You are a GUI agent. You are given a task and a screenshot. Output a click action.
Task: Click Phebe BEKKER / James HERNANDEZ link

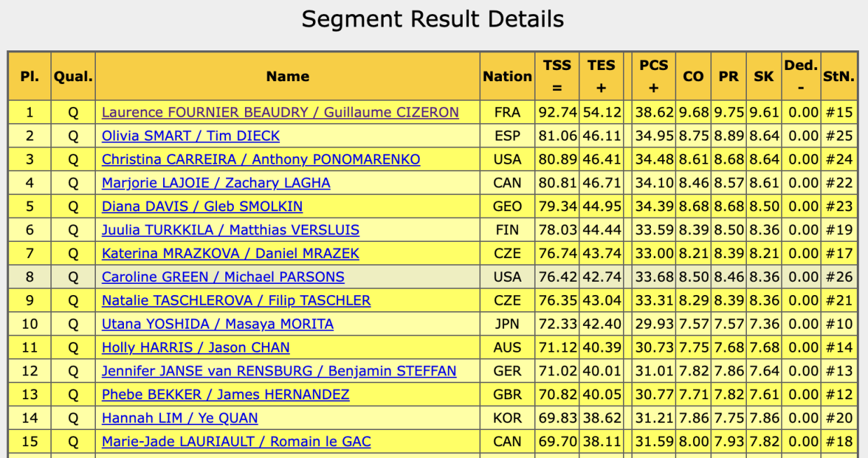[x=225, y=395]
